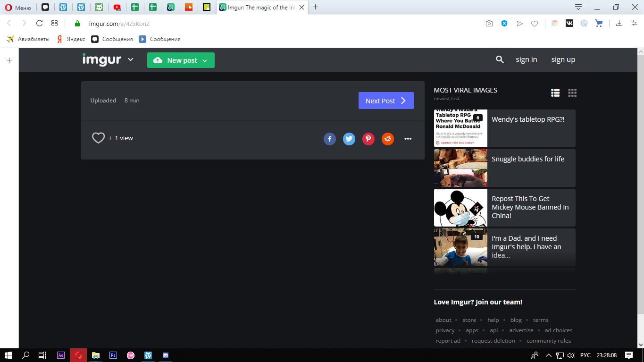Click Love Imgur? Join our team! link

point(478,302)
